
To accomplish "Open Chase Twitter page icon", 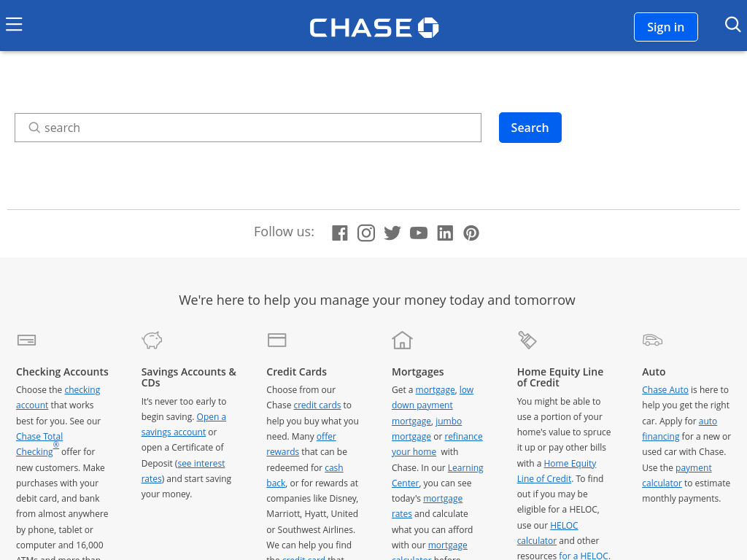I will 392,233.
